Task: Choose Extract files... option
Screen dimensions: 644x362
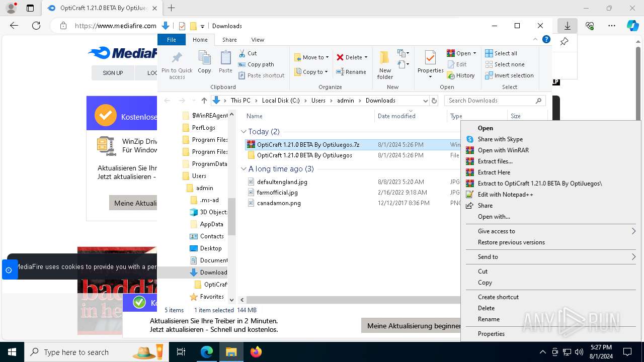Action: click(551, 161)
